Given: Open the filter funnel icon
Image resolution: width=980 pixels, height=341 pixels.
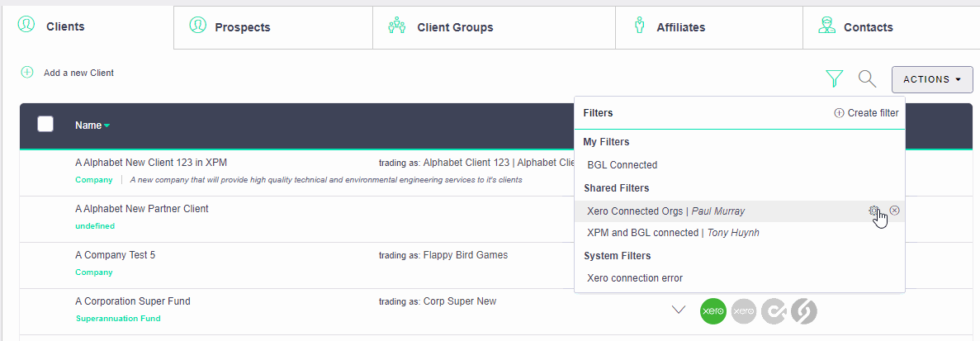Looking at the screenshot, I should [x=835, y=78].
